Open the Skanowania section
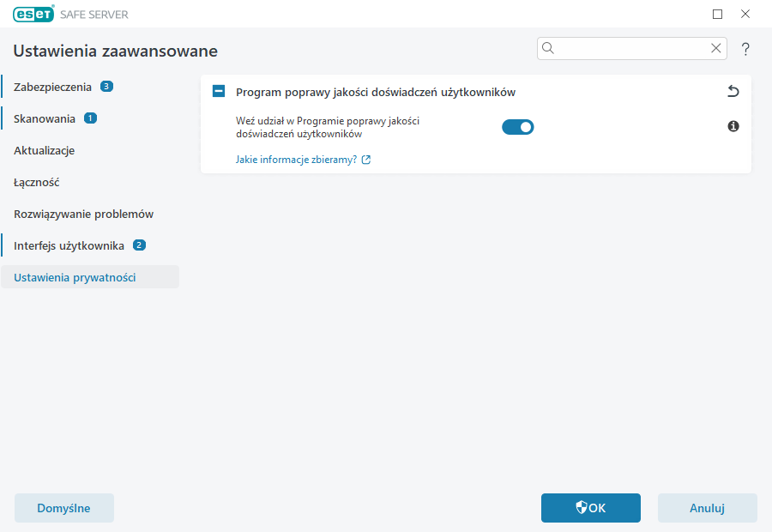The image size is (772, 532). (x=44, y=118)
